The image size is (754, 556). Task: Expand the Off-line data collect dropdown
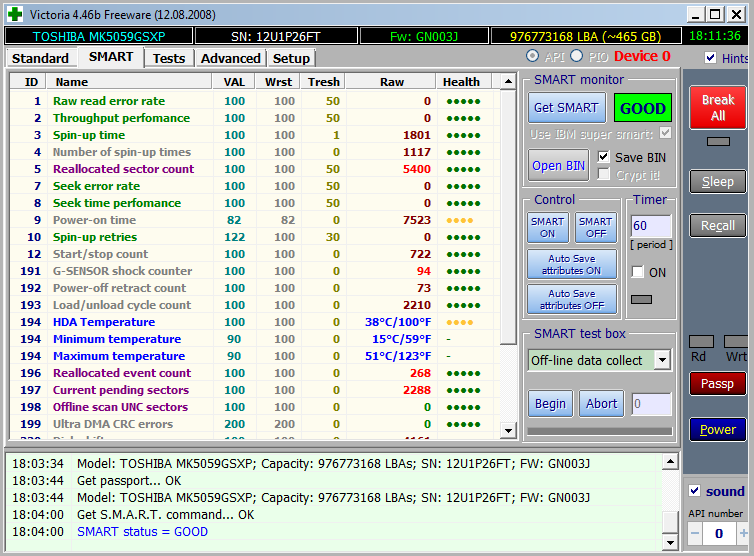point(662,360)
